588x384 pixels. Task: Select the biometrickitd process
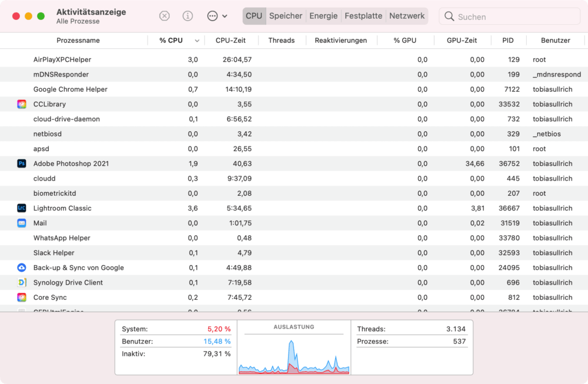(55, 193)
